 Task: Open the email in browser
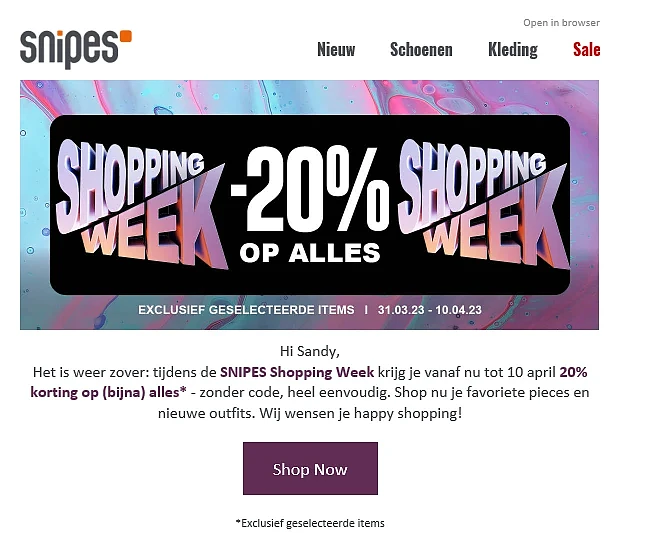pos(561,23)
